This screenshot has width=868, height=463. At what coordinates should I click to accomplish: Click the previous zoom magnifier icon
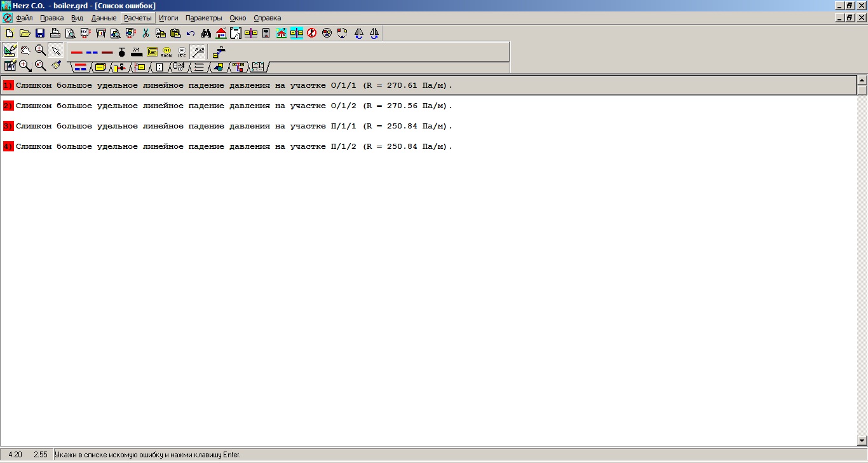point(41,66)
